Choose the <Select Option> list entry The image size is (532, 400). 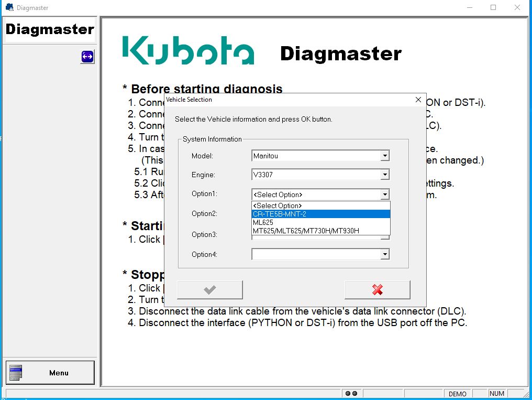coord(321,206)
